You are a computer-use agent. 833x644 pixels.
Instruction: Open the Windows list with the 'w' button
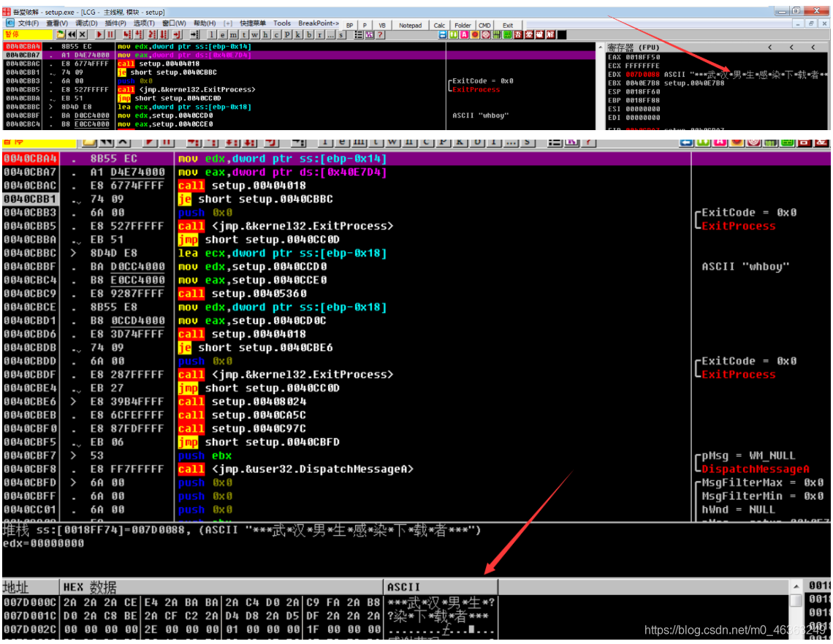pos(254,34)
